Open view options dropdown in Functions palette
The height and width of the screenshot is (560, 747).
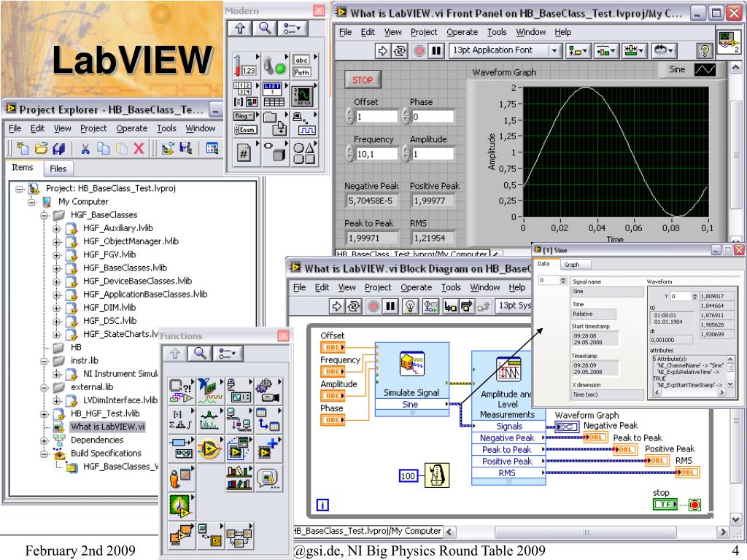point(228,354)
